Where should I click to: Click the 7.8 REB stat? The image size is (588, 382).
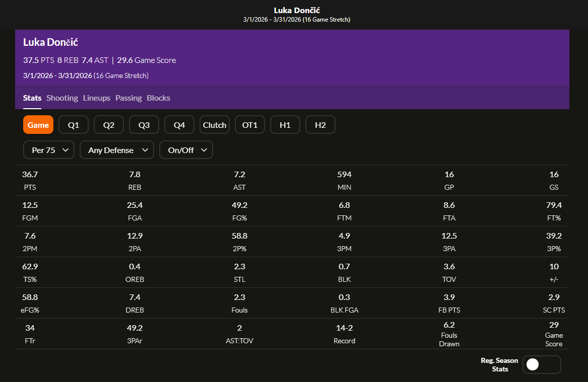click(135, 181)
